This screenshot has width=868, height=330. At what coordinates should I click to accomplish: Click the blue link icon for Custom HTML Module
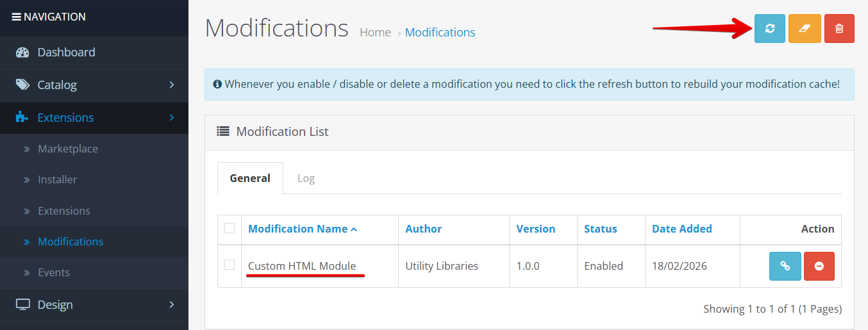click(785, 266)
